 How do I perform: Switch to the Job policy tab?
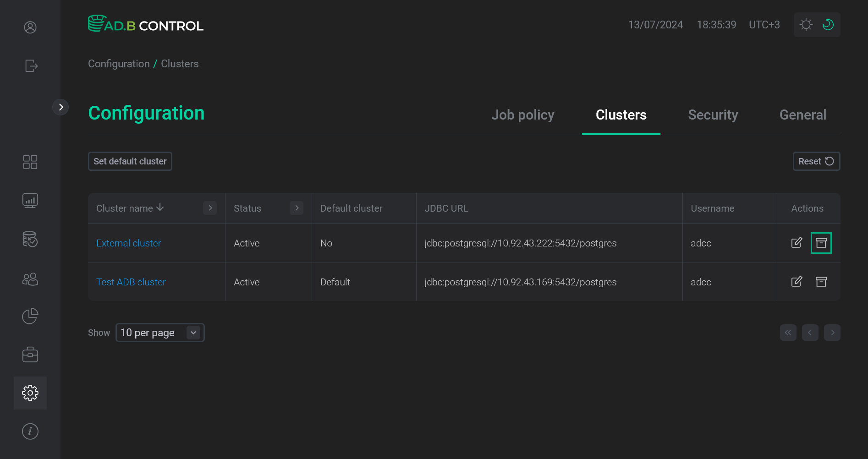523,115
